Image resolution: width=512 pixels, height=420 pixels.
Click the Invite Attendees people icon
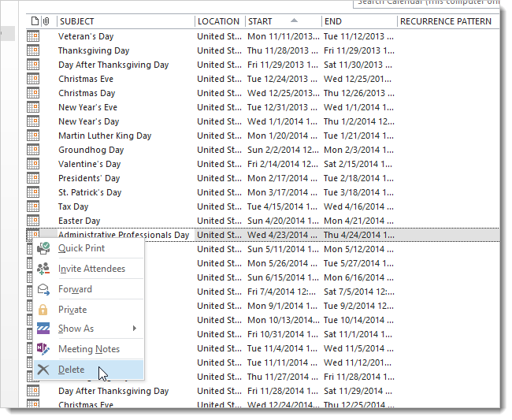click(43, 269)
